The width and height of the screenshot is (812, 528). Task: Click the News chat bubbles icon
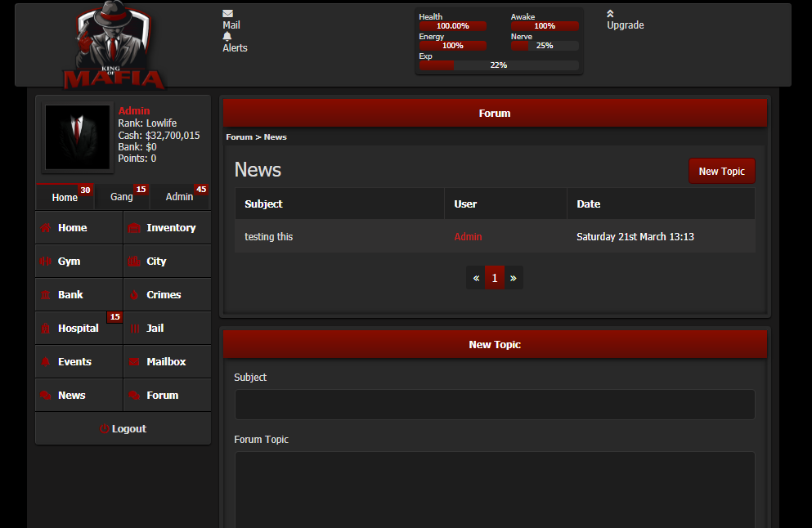(46, 396)
